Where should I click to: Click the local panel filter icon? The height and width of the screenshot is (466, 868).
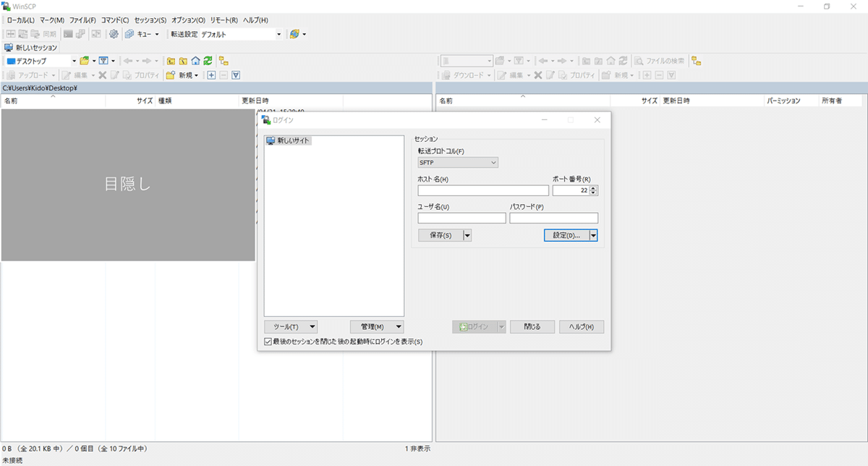pos(103,62)
